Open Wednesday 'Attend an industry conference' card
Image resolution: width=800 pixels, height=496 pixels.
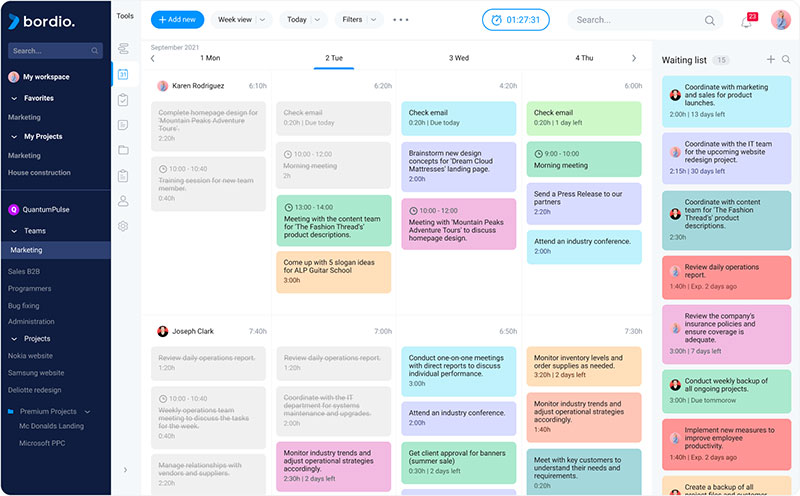tap(459, 418)
